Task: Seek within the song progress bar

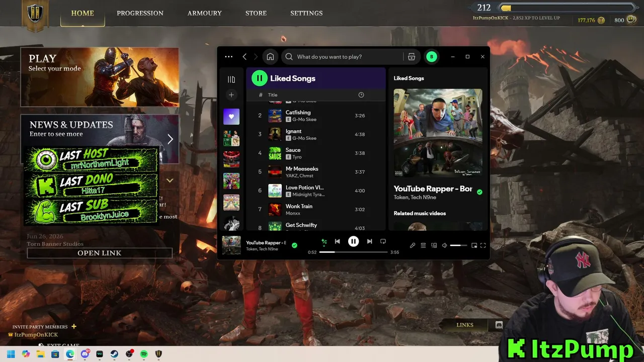Action: [x=353, y=252]
